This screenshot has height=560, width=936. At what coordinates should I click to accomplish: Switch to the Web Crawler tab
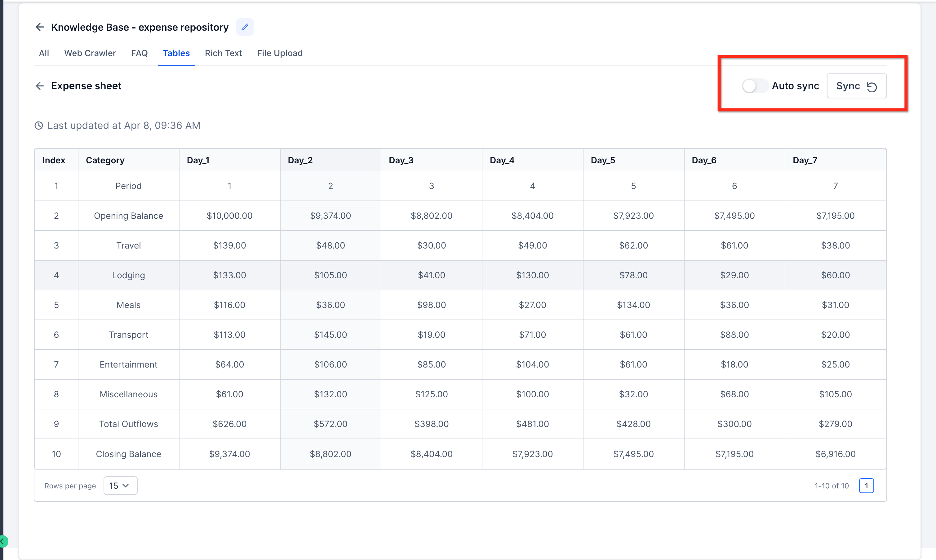click(x=90, y=53)
